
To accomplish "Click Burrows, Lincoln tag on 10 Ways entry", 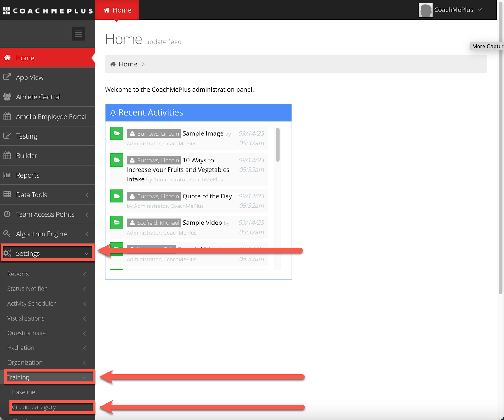I will [154, 160].
